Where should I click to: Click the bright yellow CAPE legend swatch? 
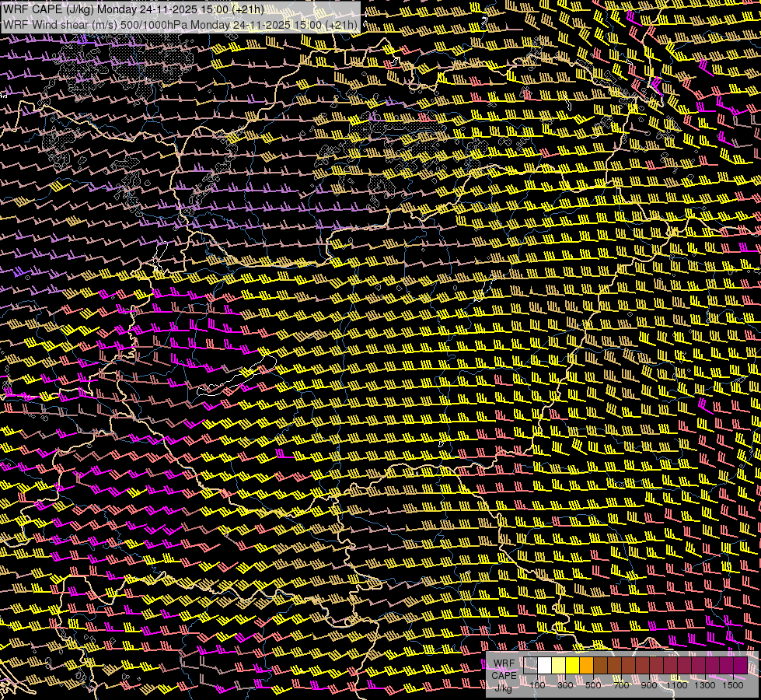point(573,666)
